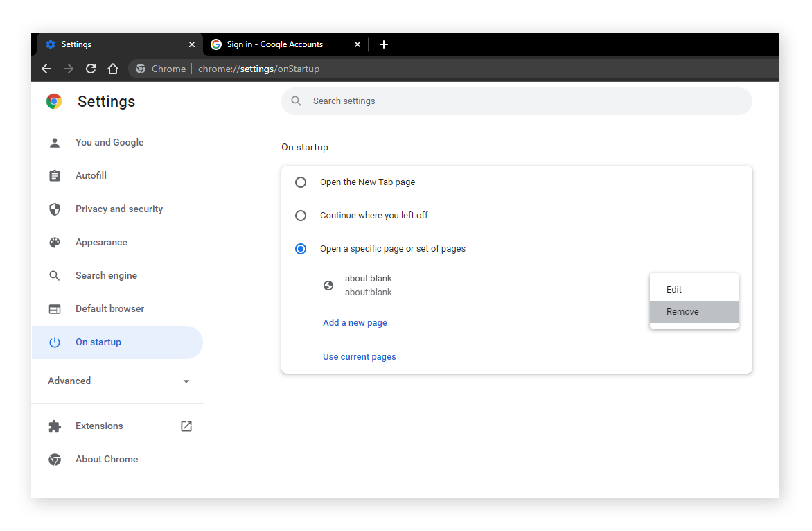The height and width of the screenshot is (531, 812).
Task: Click the Privacy and security shield icon
Action: (55, 209)
